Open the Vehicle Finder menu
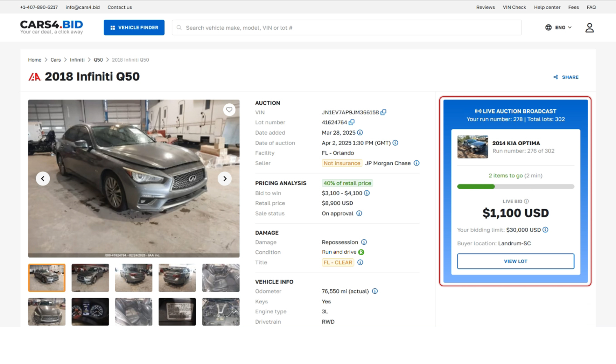The height and width of the screenshot is (364, 616). 134,28
